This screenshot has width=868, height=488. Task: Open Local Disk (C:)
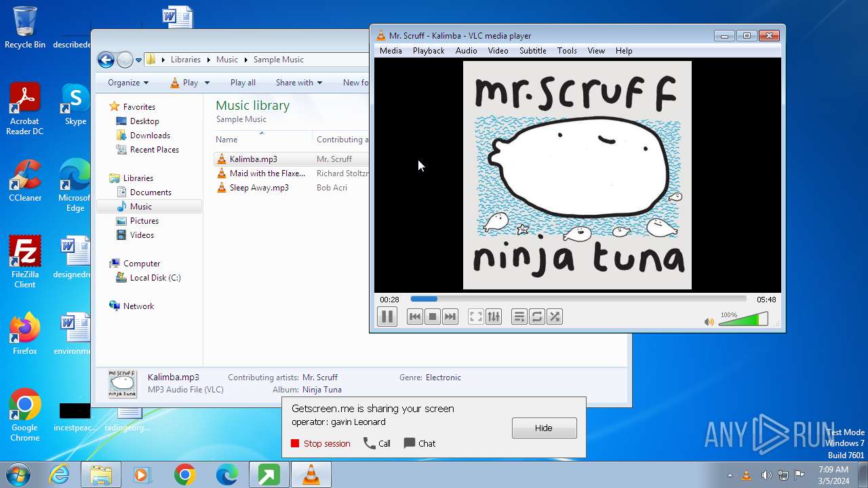tap(155, 278)
